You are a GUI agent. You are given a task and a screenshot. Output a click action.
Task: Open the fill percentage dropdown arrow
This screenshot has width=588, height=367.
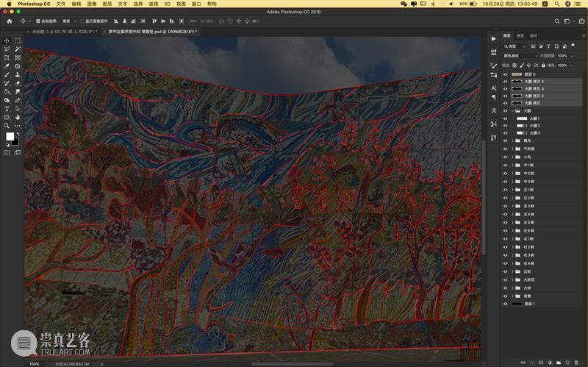click(572, 65)
